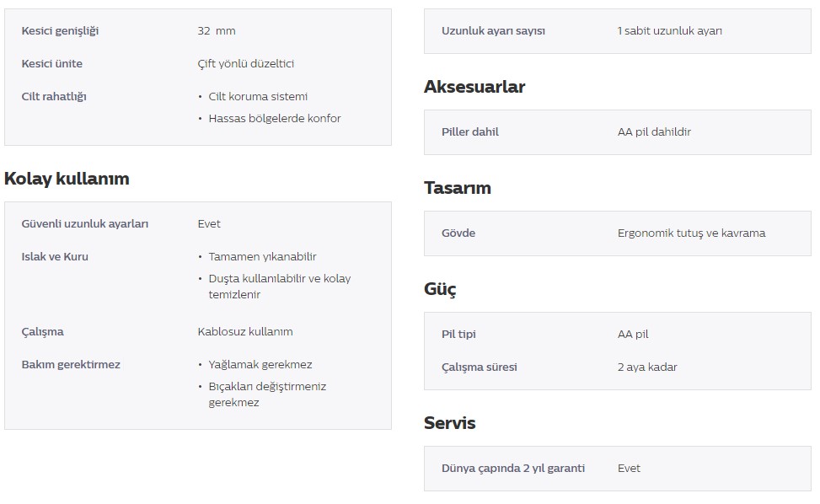Click Ergonomik tutuş ve kavrama text
The image size is (820, 504).
691,233
